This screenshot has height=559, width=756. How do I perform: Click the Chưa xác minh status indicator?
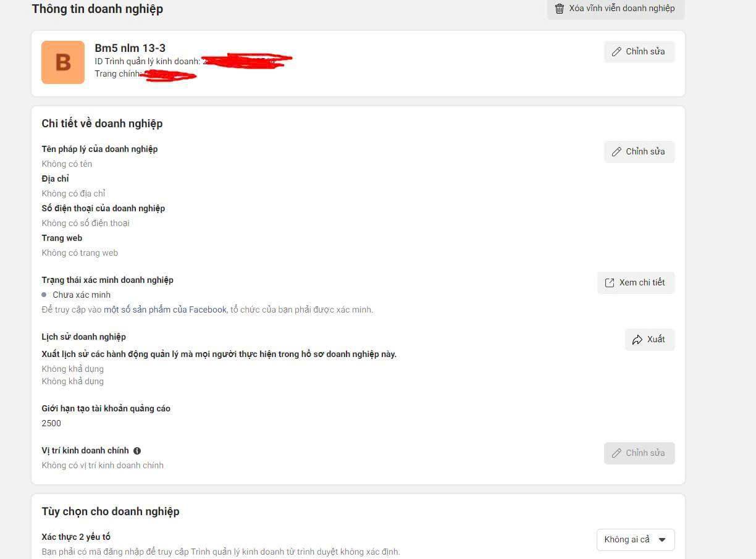click(76, 295)
